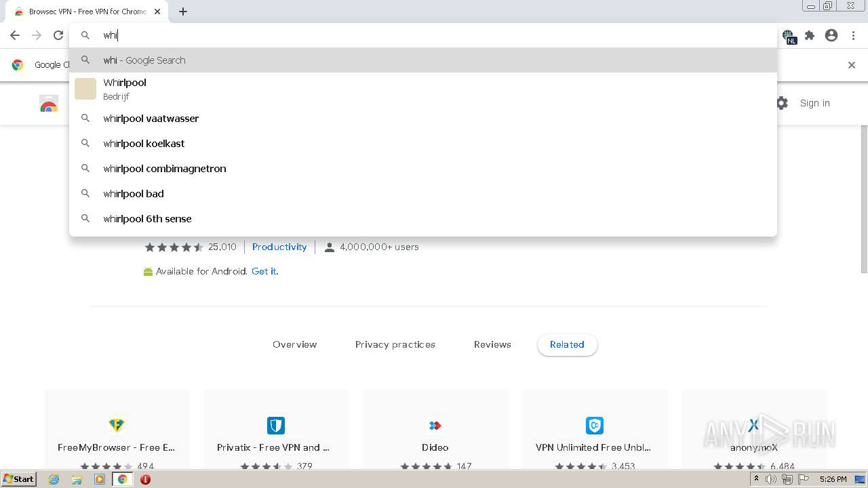Open the Dideo extension card
868x488 pixels.
[435, 430]
